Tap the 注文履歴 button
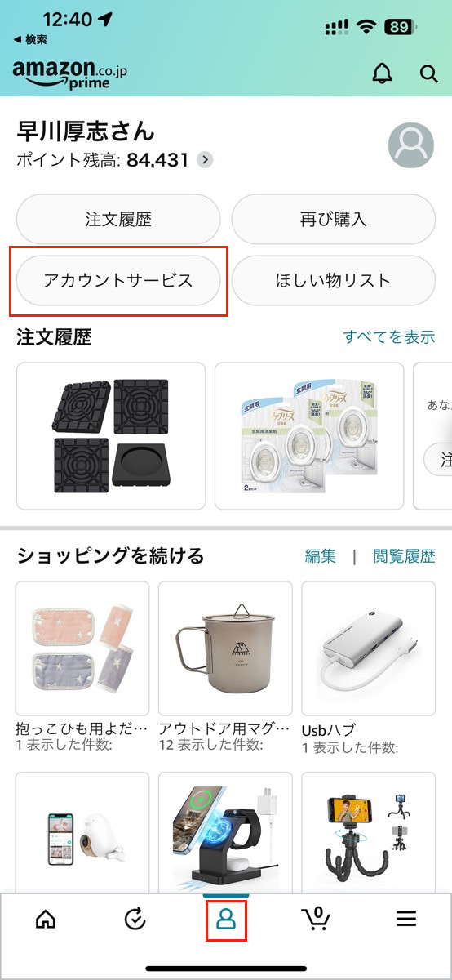Image resolution: width=452 pixels, height=980 pixels. pyautogui.click(x=118, y=220)
